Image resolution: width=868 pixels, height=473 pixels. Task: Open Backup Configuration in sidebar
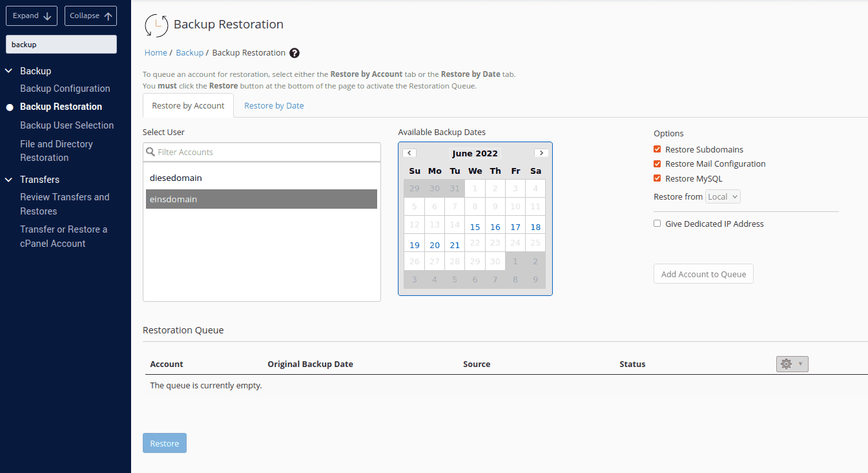(65, 89)
